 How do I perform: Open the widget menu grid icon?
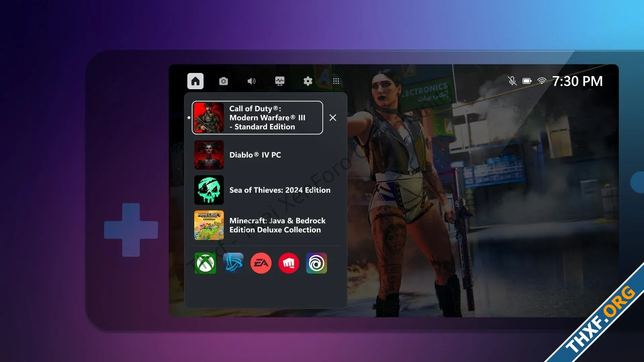[x=336, y=81]
